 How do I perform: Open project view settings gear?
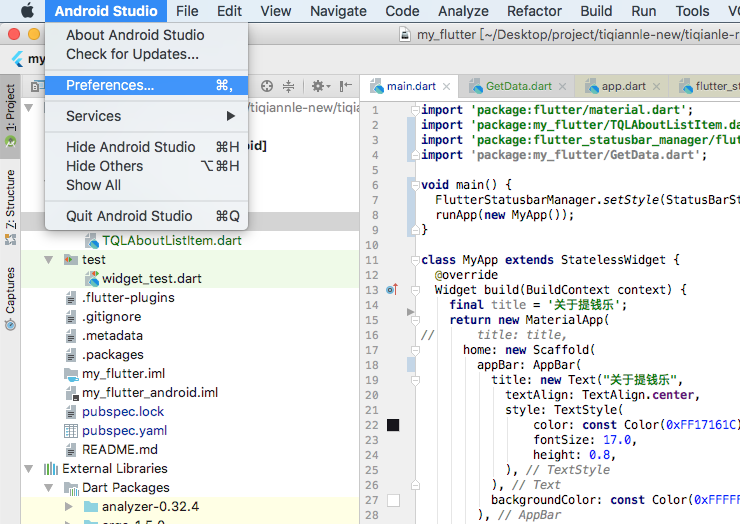[320, 86]
